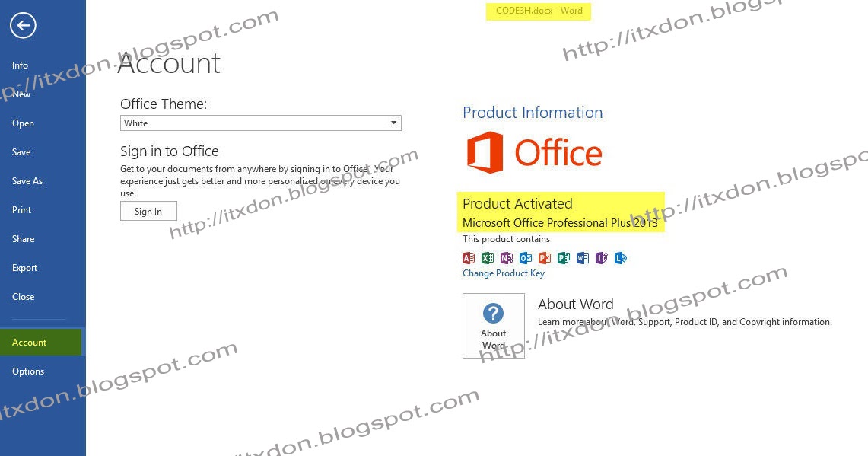The image size is (868, 456).
Task: Open the About Word question mark button
Action: tap(493, 326)
